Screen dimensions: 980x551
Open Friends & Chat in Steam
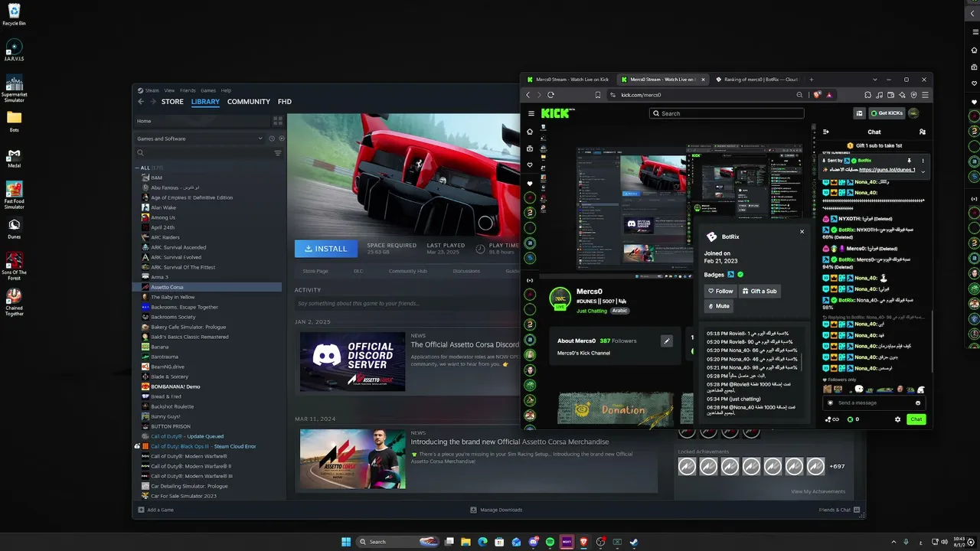[838, 510]
